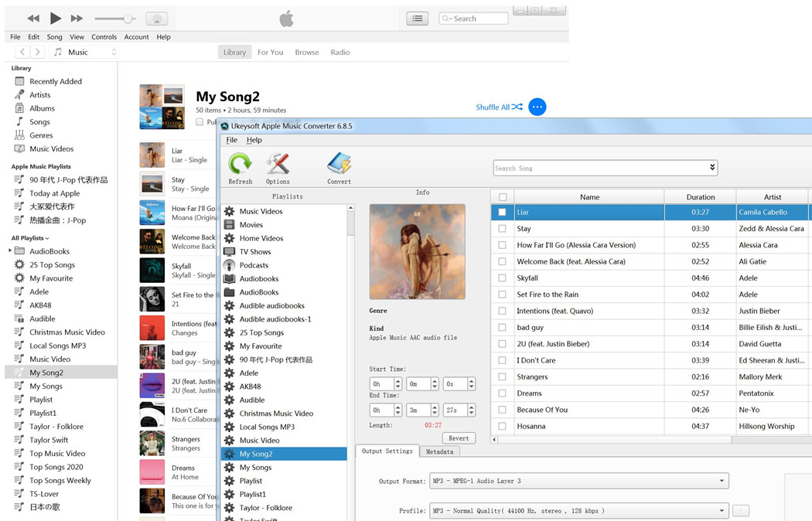The height and width of the screenshot is (521, 812).
Task: Check How Far I'll Go song checkbox
Action: click(502, 245)
